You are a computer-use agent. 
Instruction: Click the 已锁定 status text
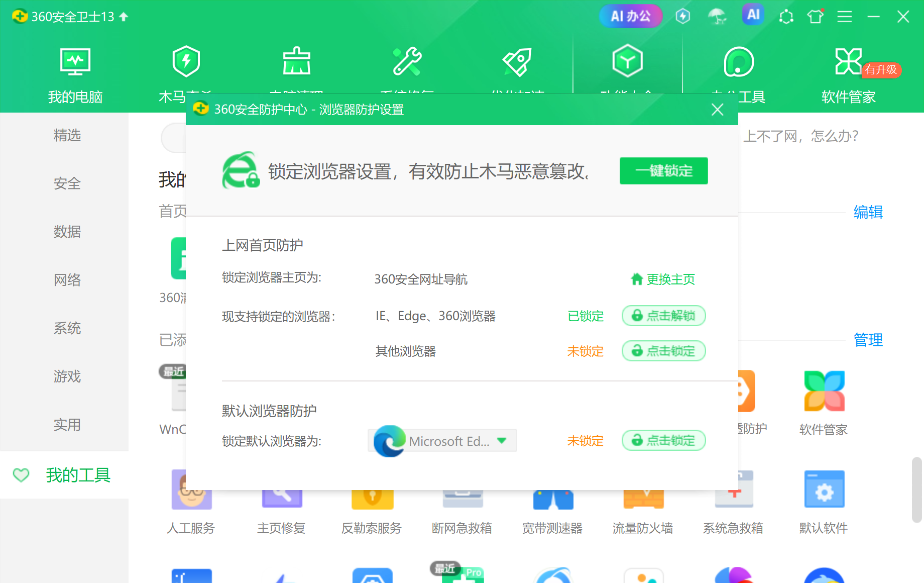pos(586,316)
